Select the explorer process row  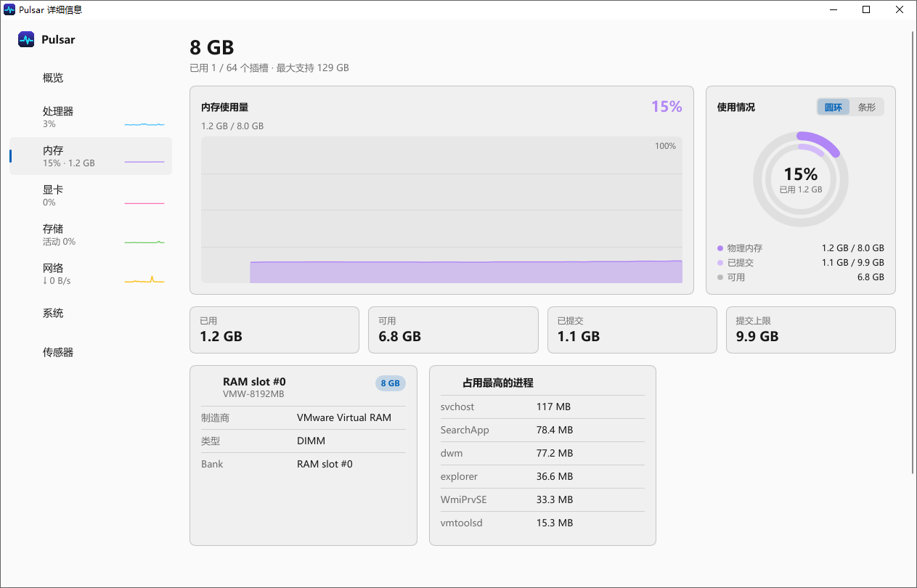[542, 476]
